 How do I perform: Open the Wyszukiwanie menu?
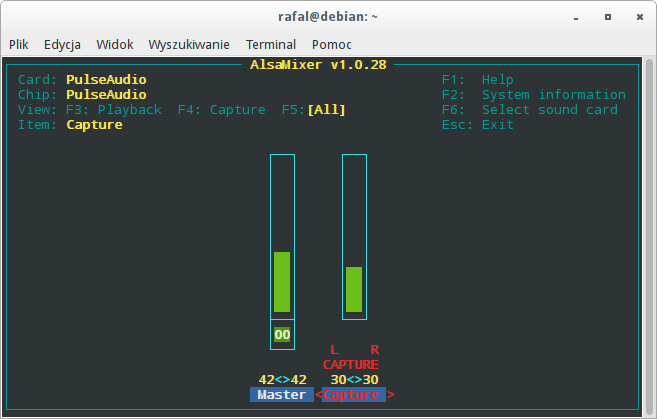coord(189,44)
